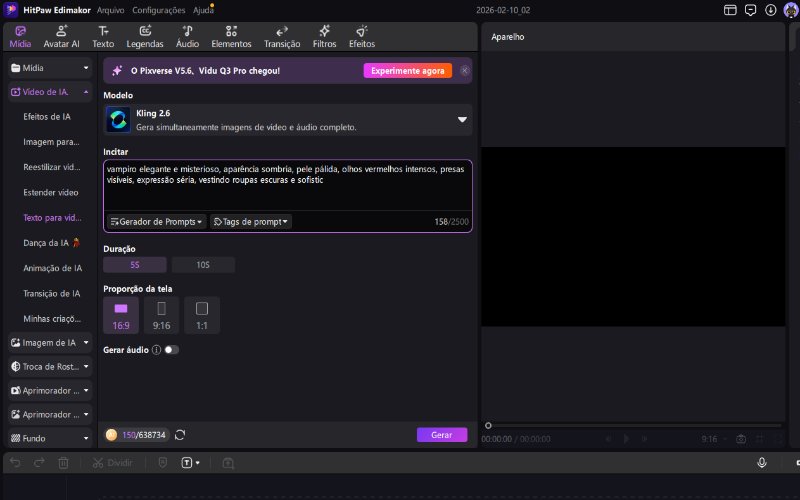Click the Dividir split tool
The width and height of the screenshot is (800, 500).
(112, 463)
